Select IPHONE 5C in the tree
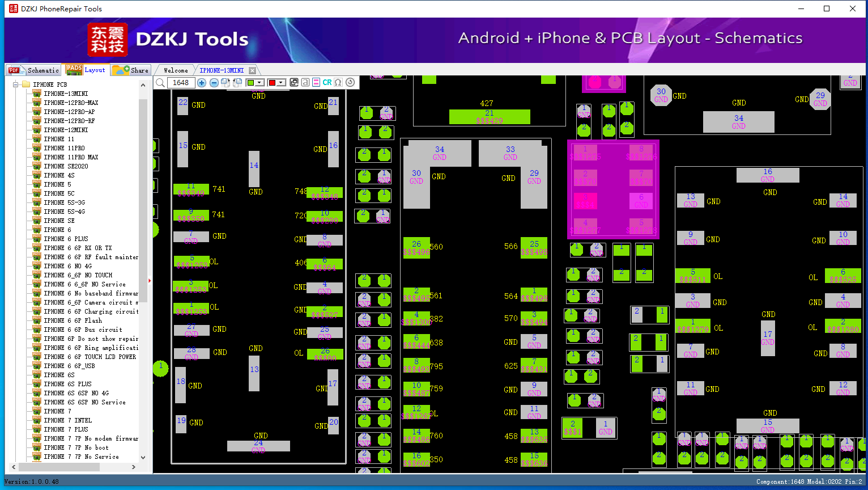Image resolution: width=868 pixels, height=490 pixels. (x=59, y=193)
